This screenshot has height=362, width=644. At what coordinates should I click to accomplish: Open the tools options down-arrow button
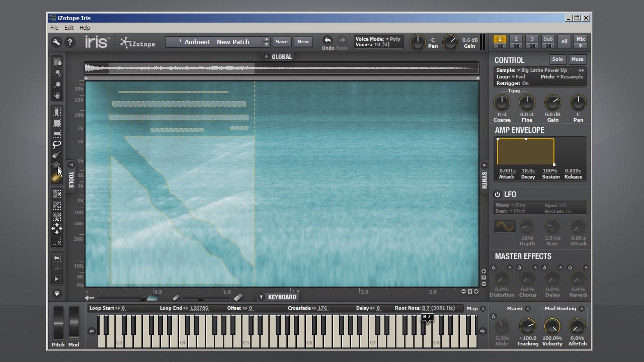[x=57, y=294]
